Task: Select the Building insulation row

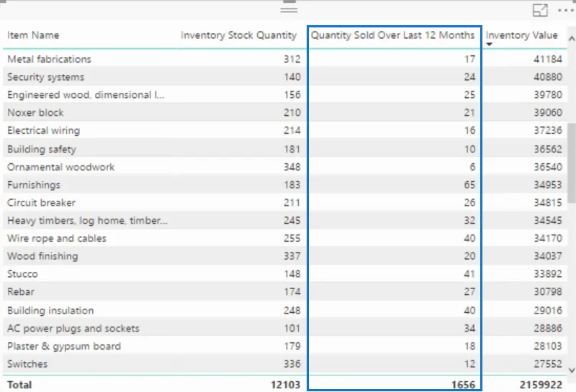Action: point(284,311)
